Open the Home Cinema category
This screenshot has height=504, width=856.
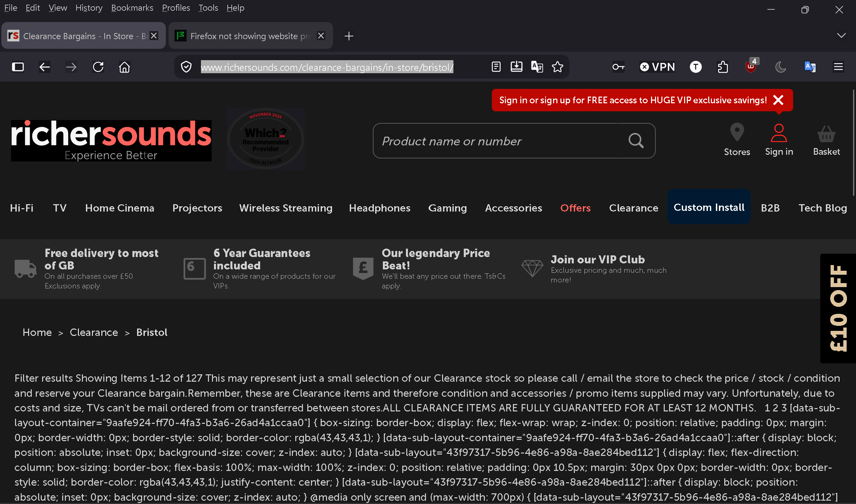click(120, 208)
